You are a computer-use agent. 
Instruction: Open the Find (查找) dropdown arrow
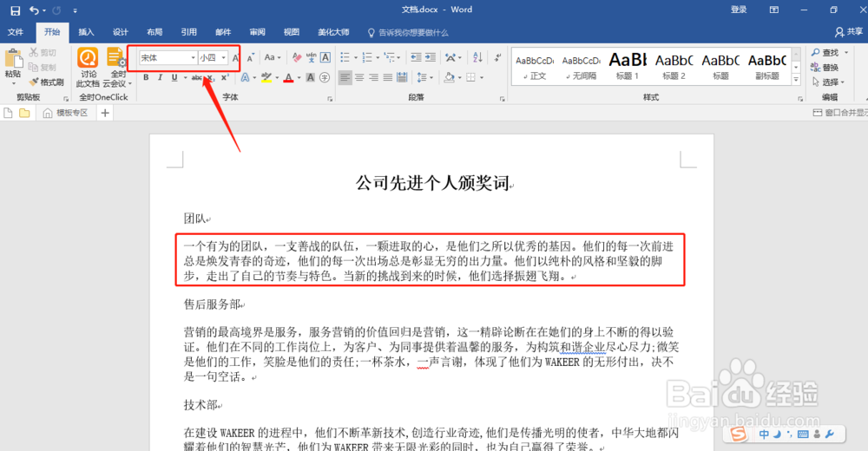point(846,53)
